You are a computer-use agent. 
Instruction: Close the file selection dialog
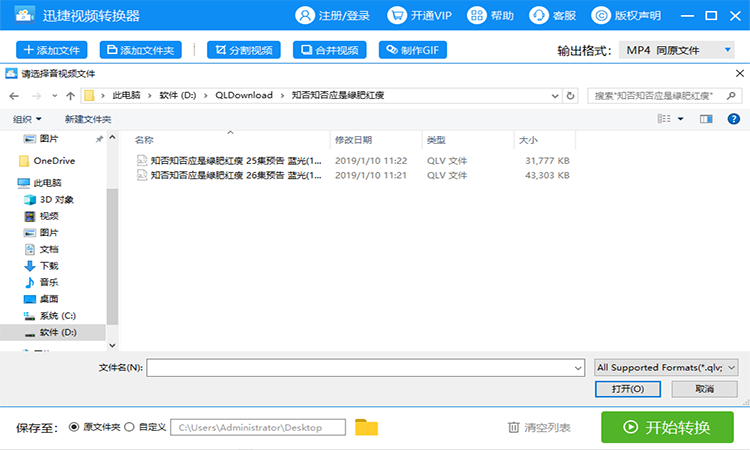[x=739, y=73]
